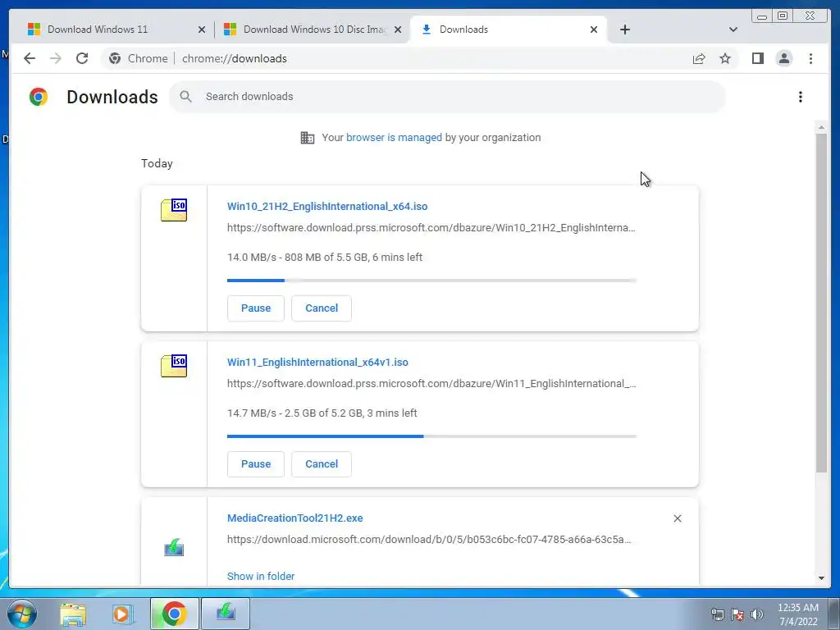Switch to Download Windows 11 tab
Screen dimensions: 840x630
(110, 30)
